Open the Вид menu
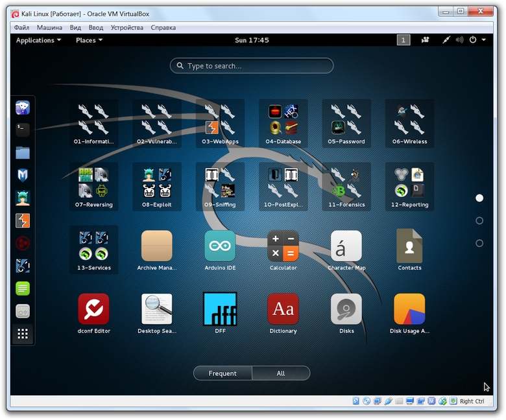506x420 pixels. [75, 28]
